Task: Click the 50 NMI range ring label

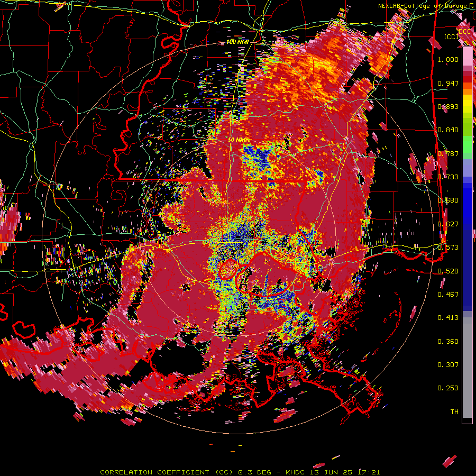Action: [239, 140]
